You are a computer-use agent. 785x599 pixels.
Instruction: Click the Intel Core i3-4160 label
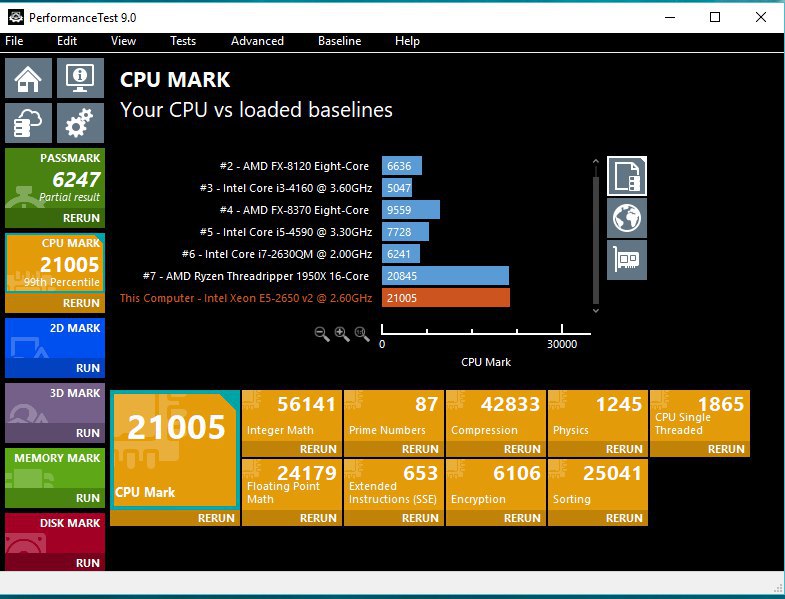coord(286,188)
